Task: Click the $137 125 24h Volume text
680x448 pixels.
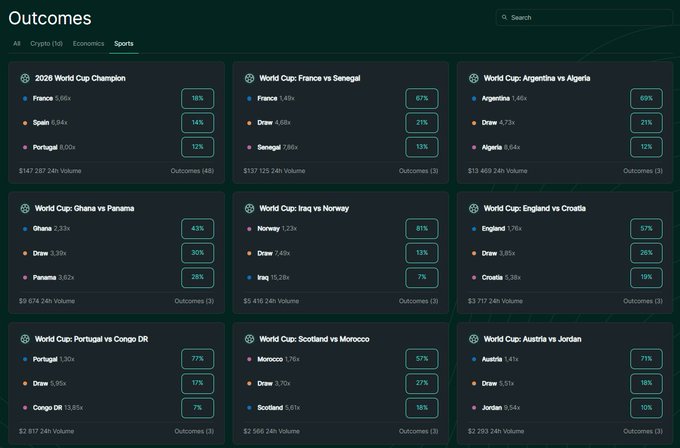Action: pos(274,171)
